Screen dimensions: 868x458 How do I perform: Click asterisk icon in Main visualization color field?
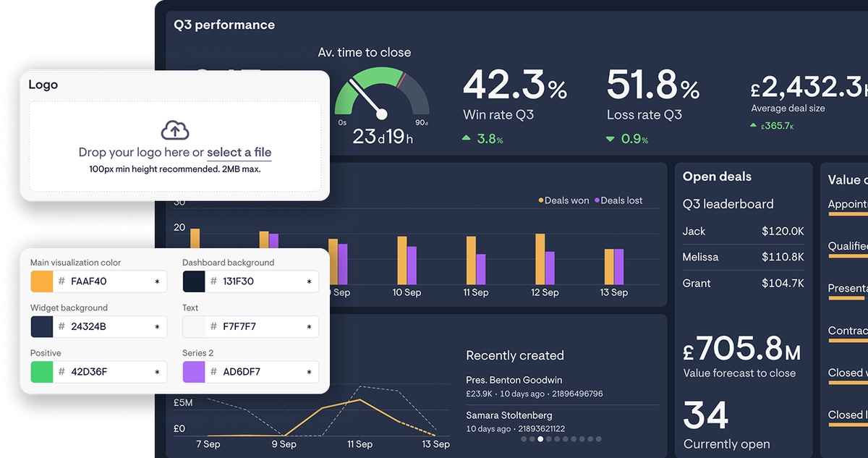click(157, 281)
